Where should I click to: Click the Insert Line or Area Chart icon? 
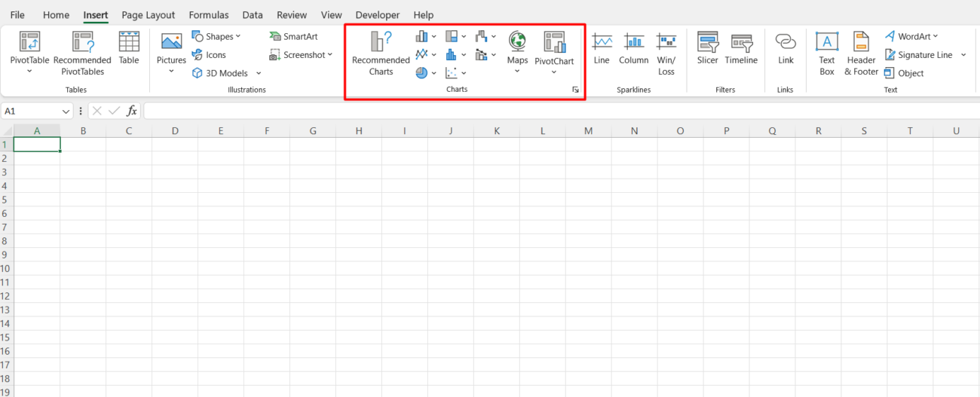click(421, 54)
